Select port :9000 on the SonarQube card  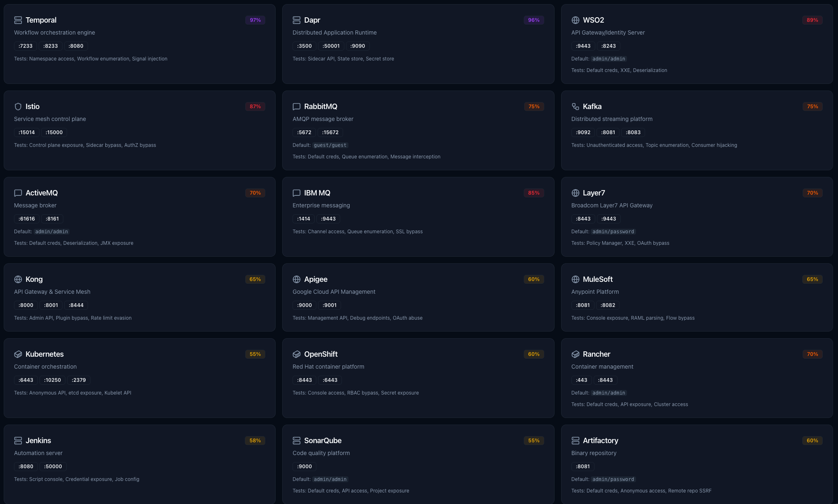[304, 466]
